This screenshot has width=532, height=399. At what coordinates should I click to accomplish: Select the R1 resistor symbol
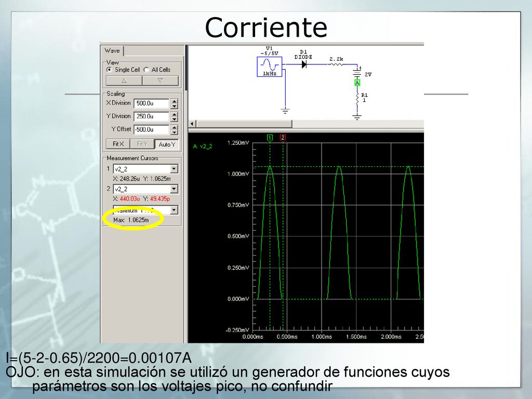click(357, 99)
